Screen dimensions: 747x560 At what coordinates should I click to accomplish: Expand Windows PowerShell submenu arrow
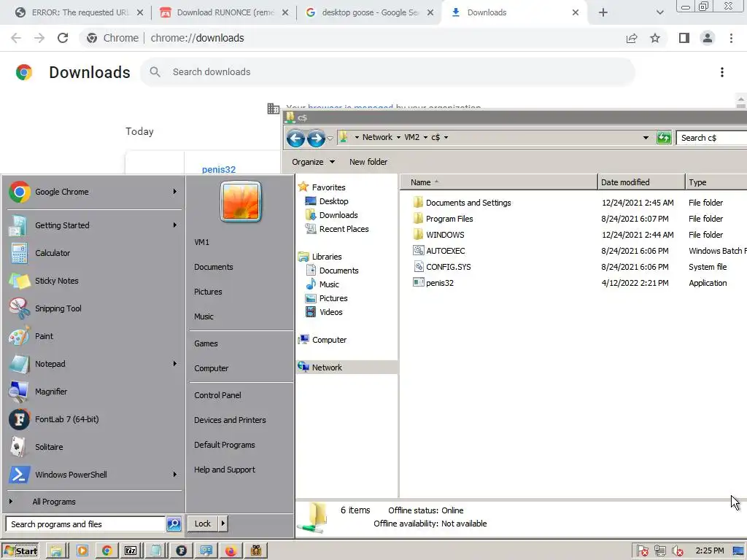[175, 474]
